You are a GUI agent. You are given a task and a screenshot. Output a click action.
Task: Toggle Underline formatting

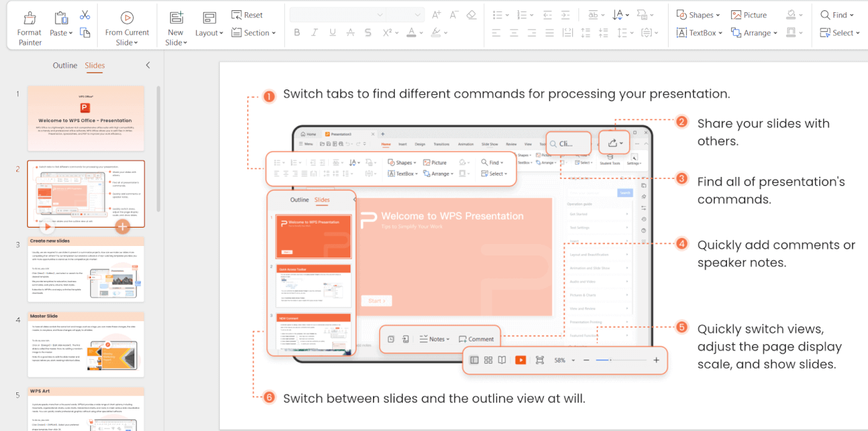332,33
